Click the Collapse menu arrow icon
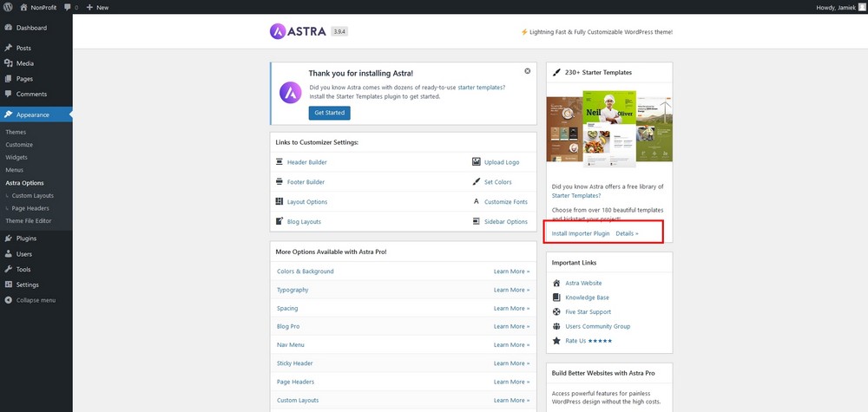The width and height of the screenshot is (868, 412). [9, 300]
